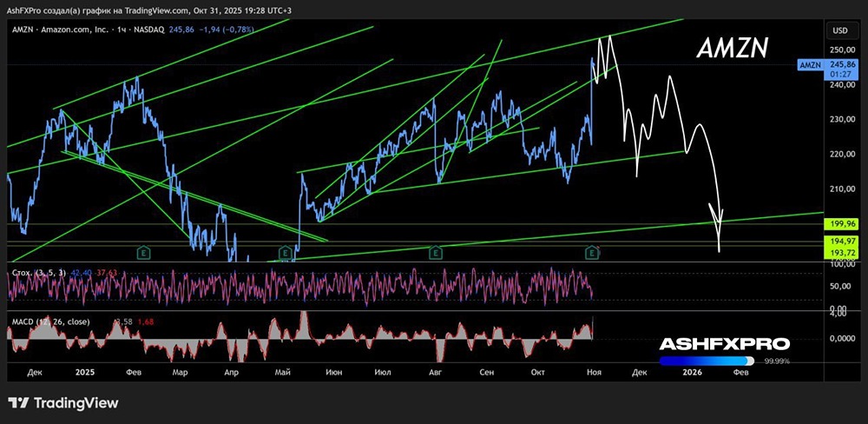Click the Авг month label on time axis
Screen dimensions: 868x424
point(436,373)
